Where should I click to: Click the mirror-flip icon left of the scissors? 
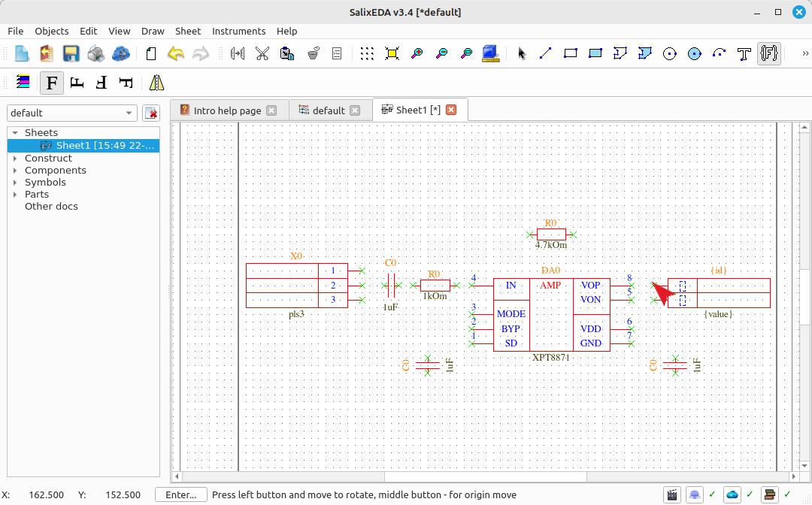237,54
